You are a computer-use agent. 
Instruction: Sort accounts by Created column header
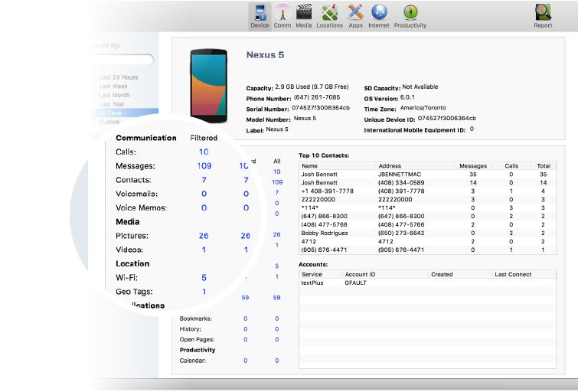(x=460, y=274)
